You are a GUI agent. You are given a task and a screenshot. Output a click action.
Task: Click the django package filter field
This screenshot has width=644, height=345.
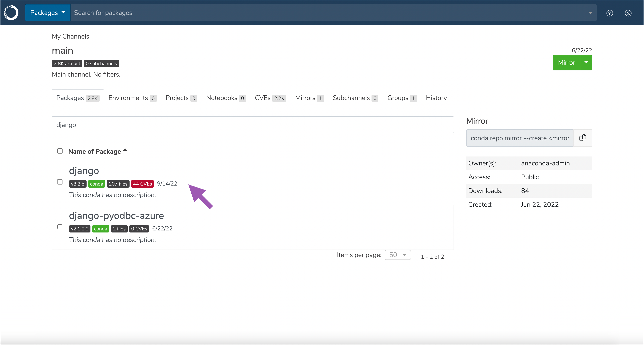(253, 125)
